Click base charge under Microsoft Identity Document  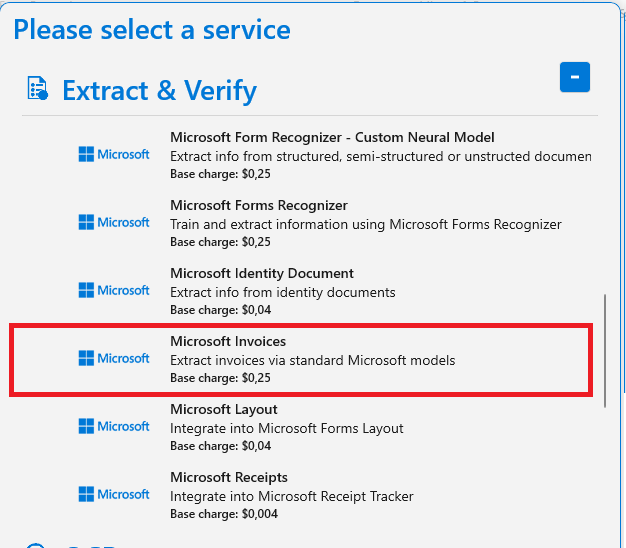point(220,310)
